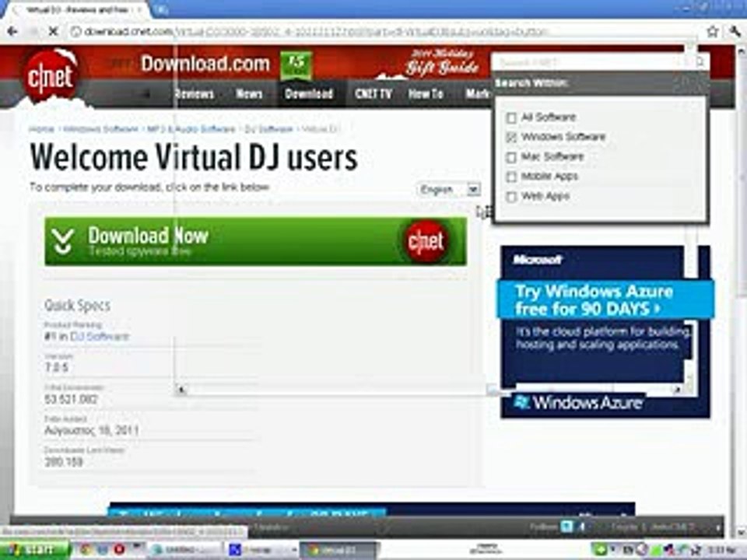Open the News navigation item
Screen dimensions: 747x560
249,94
